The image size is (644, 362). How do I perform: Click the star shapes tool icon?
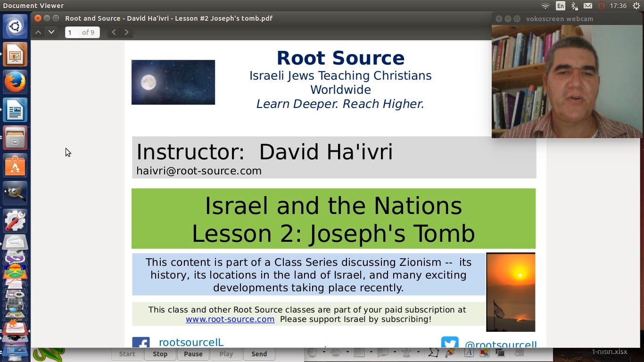coord(406,352)
